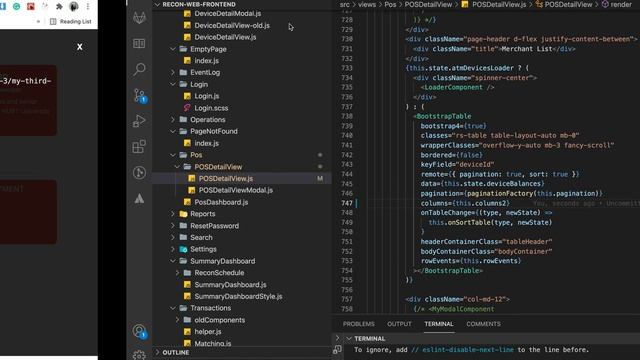Screen dimensions: 640x360
Task: Click the 'Pos' breadcrumb segment
Action: (390, 4)
